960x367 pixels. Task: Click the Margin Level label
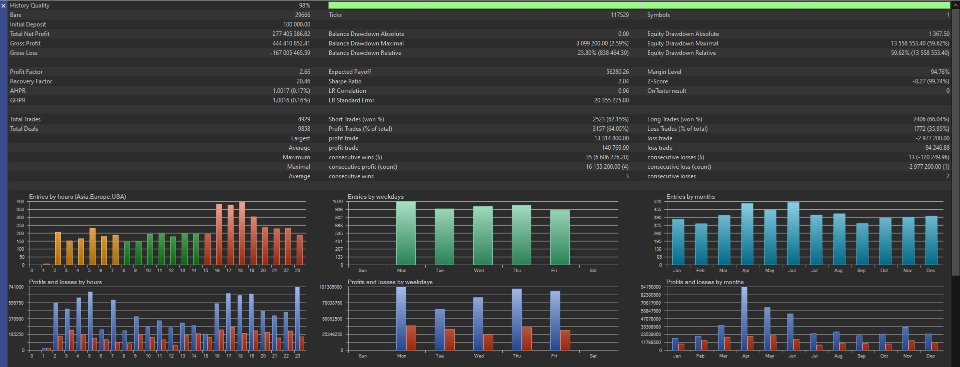pyautogui.click(x=664, y=72)
